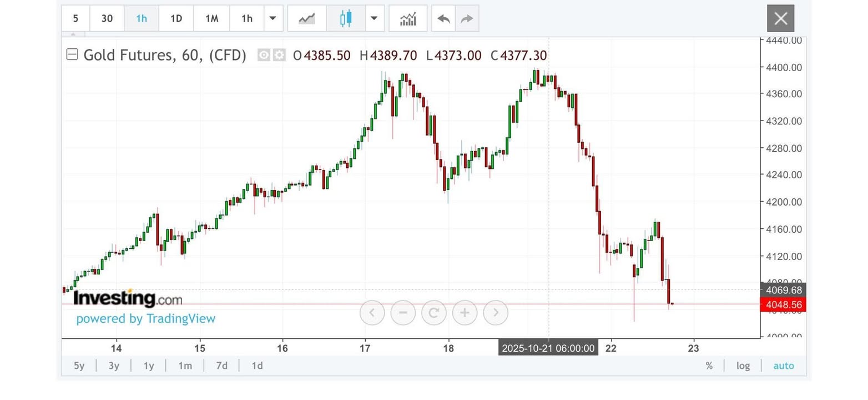Enable logarithmic price scale
The width and height of the screenshot is (868, 400).
743,366
